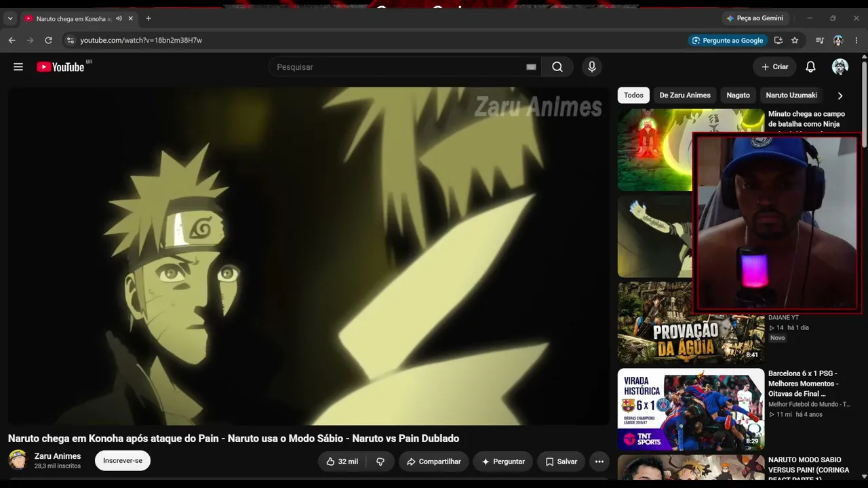
Task: Save video with Salvar button
Action: 561,462
